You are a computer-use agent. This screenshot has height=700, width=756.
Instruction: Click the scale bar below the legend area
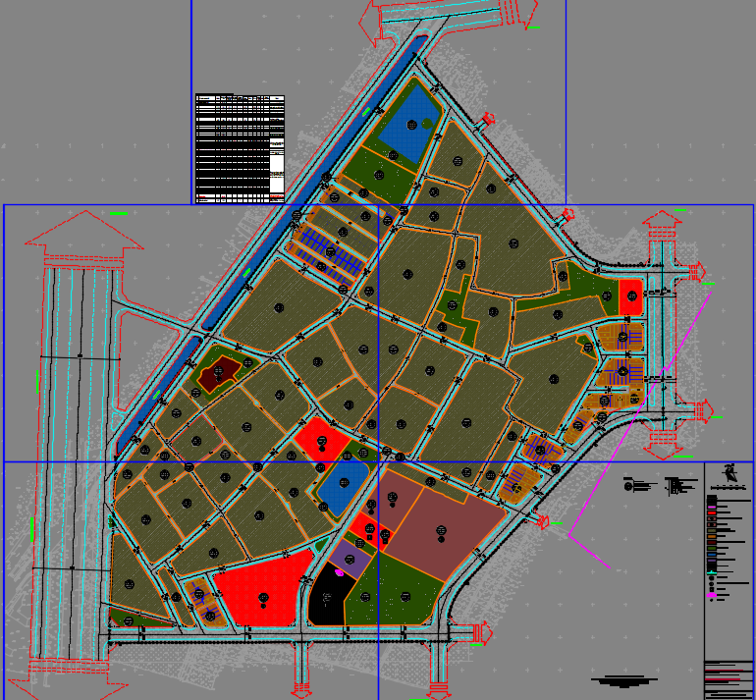coord(624,679)
